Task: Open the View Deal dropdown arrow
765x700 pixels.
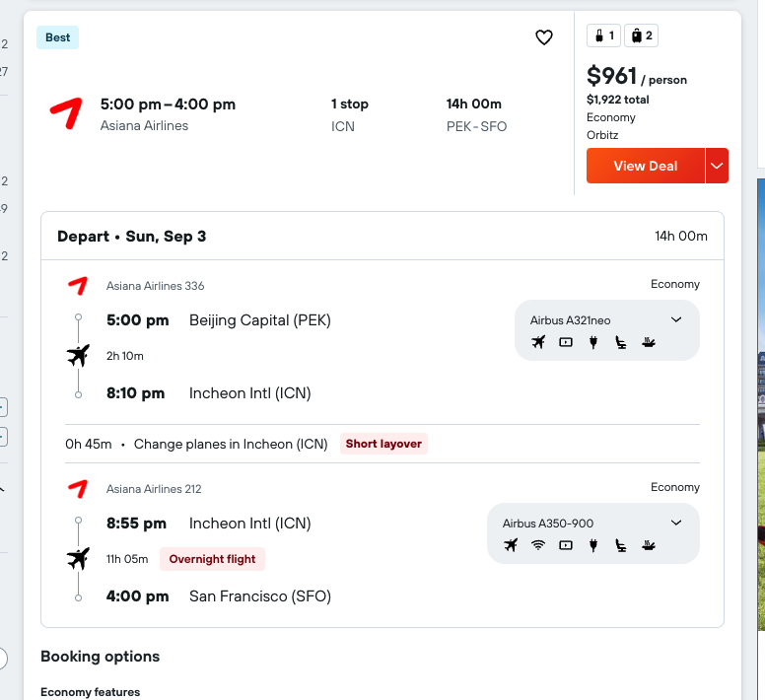Action: pos(717,166)
